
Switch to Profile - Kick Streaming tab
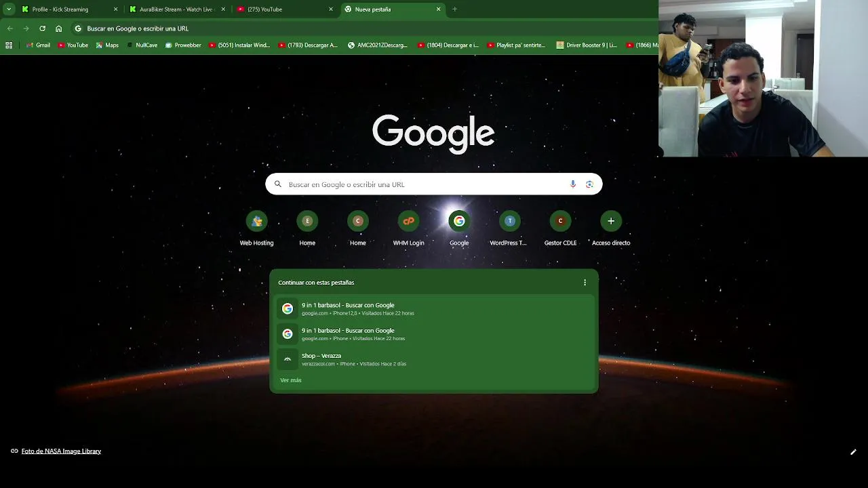[70, 9]
